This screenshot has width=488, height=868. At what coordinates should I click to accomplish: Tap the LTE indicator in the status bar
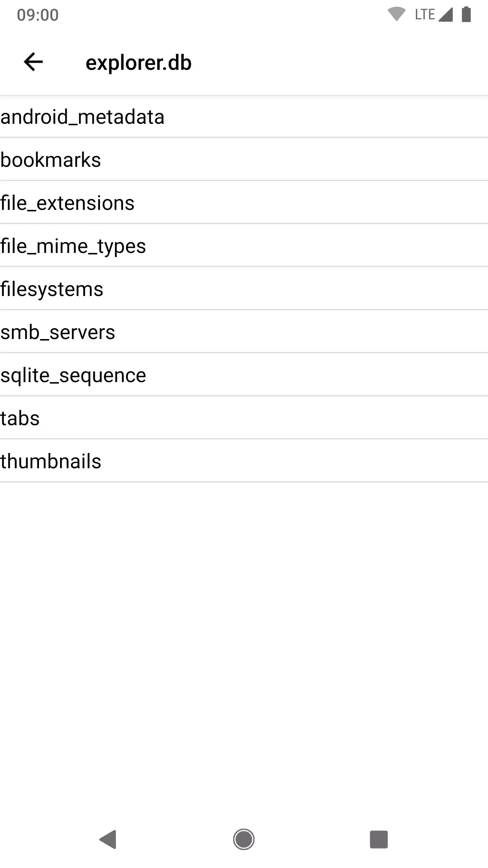click(425, 14)
